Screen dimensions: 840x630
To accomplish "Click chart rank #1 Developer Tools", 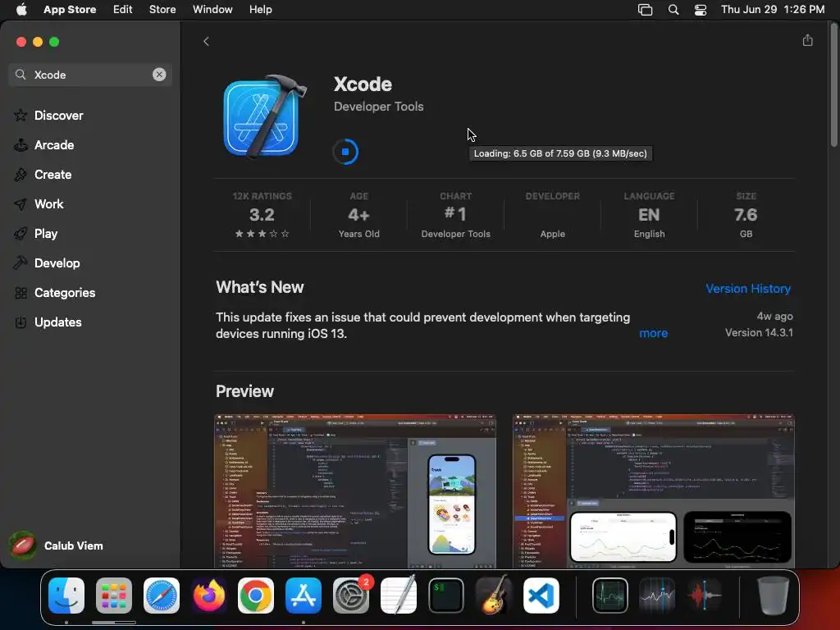I will 456,215.
